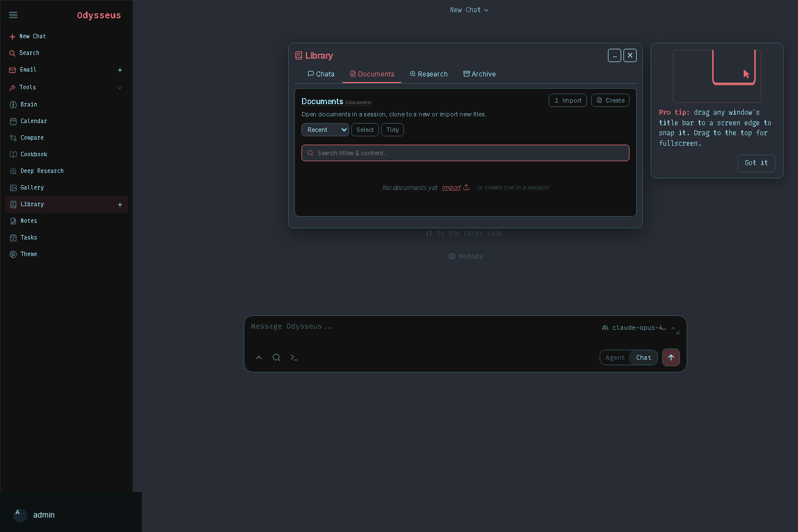Screen dimensions: 798x532
Task: Dismiss the pro tip with Got it
Action: click(x=756, y=163)
